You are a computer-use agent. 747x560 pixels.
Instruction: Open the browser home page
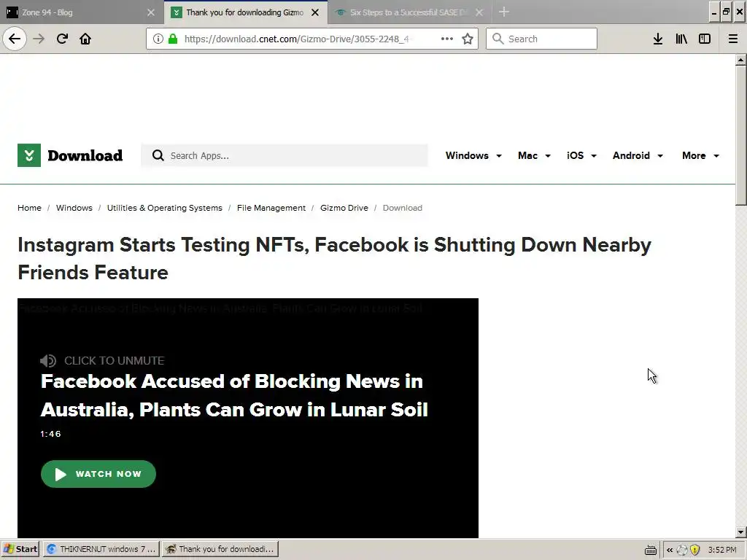coord(85,39)
